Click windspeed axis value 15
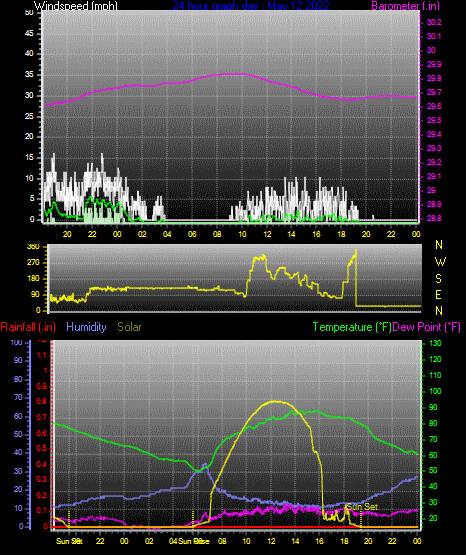Screen dimensions: 466x555 click(29, 158)
